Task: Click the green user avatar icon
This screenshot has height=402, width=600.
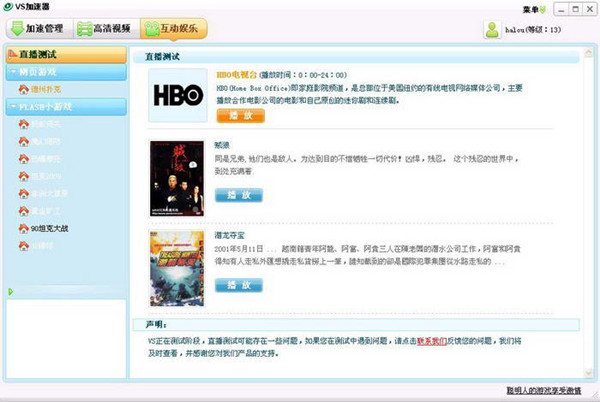Action: click(492, 29)
